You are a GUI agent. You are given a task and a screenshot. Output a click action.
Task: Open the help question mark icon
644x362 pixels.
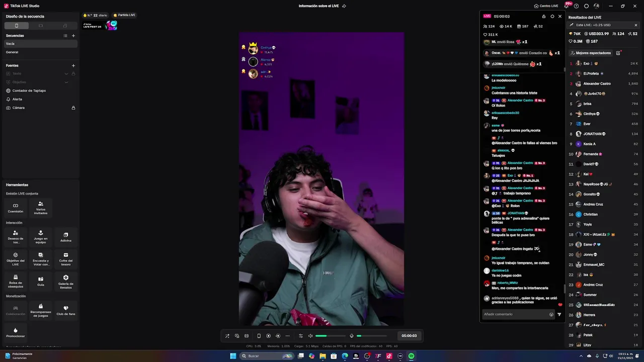[x=577, y=6]
